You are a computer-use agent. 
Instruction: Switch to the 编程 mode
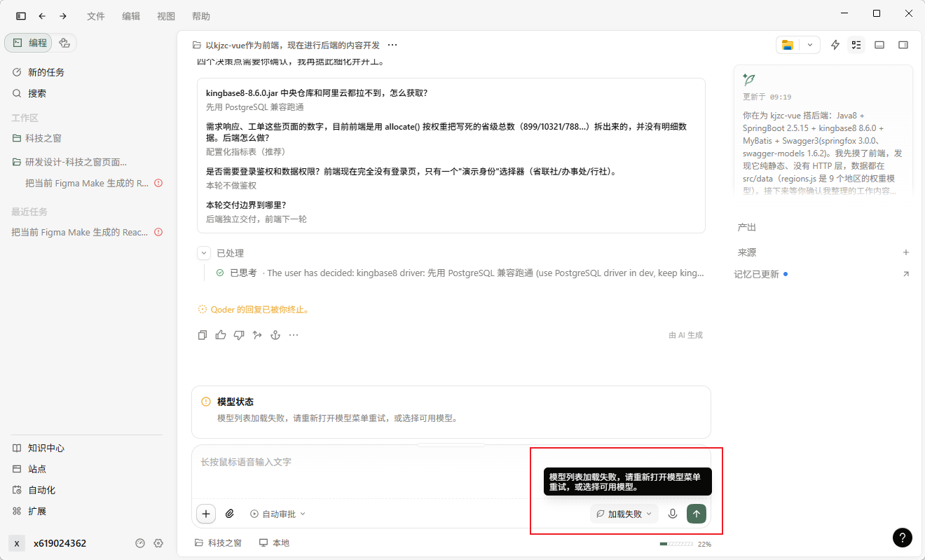pos(29,43)
